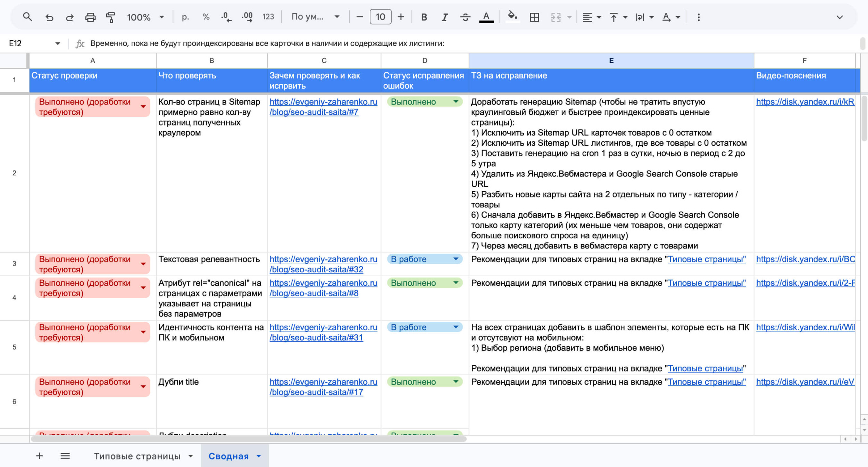Viewport: 868px width, 467px height.
Task: Select the 'Дубли title' cell
Action: (211, 402)
